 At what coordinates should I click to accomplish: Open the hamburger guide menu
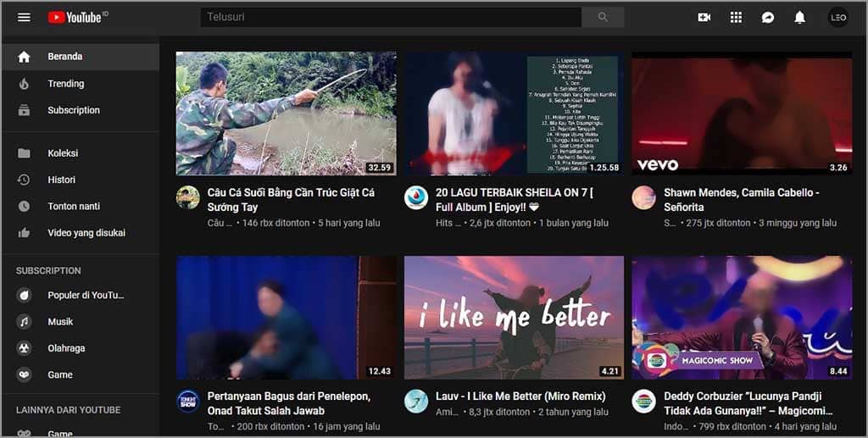pyautogui.click(x=24, y=17)
